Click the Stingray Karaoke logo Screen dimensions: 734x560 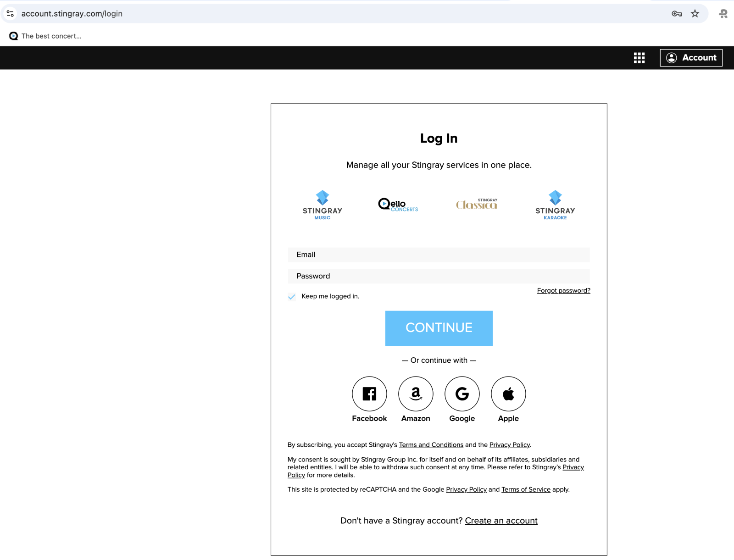point(555,205)
